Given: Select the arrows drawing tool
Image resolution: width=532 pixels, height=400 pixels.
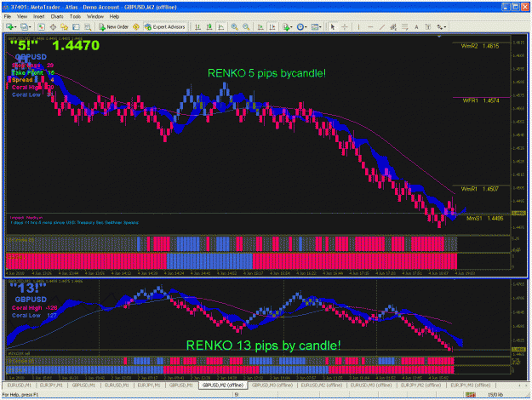Looking at the screenshot, I should [x=440, y=26].
